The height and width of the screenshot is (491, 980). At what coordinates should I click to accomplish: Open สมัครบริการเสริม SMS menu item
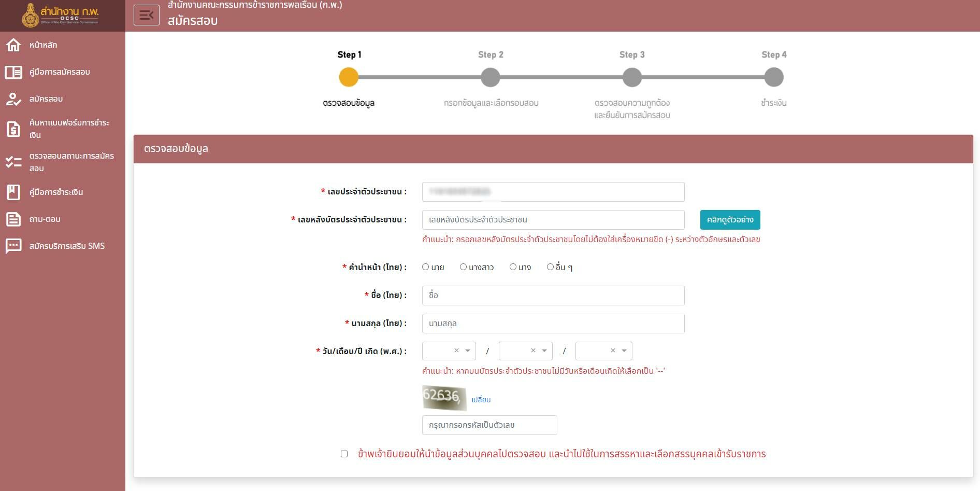coord(67,246)
